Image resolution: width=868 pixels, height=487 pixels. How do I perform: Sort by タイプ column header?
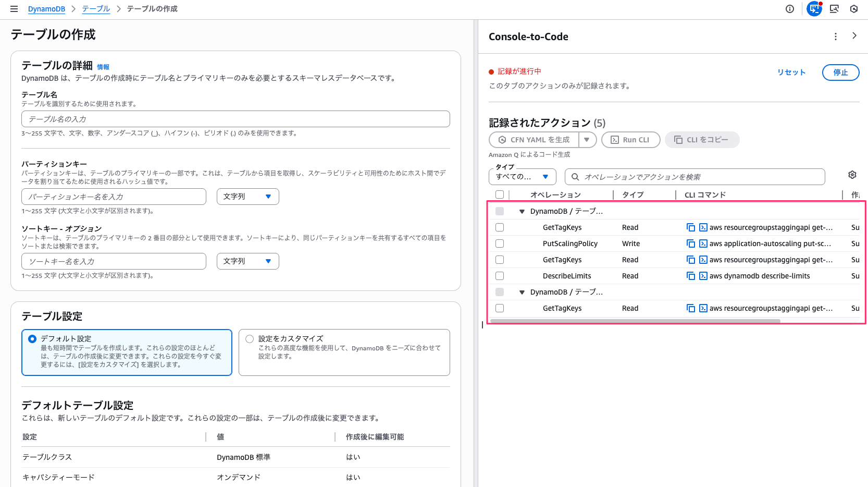click(633, 195)
